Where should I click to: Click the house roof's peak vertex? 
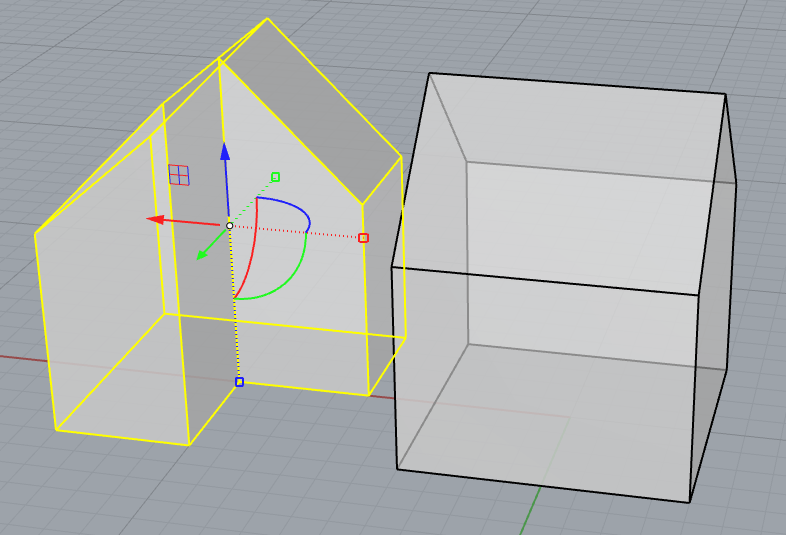click(x=267, y=18)
